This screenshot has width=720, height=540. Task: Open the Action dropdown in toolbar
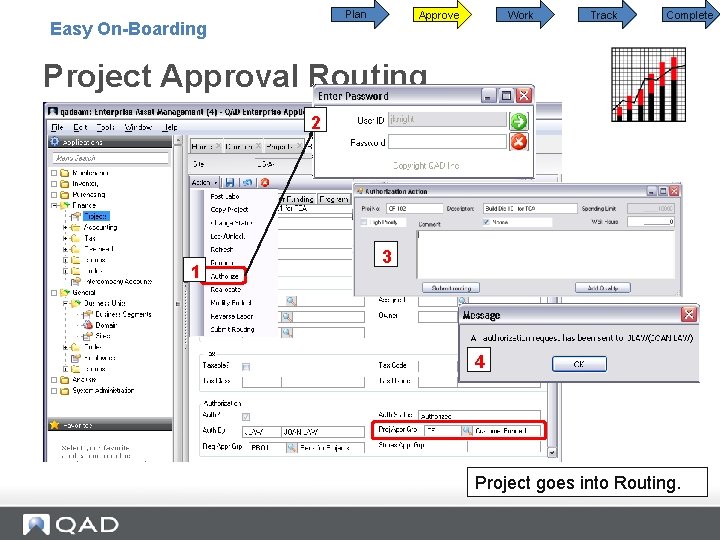[x=205, y=182]
